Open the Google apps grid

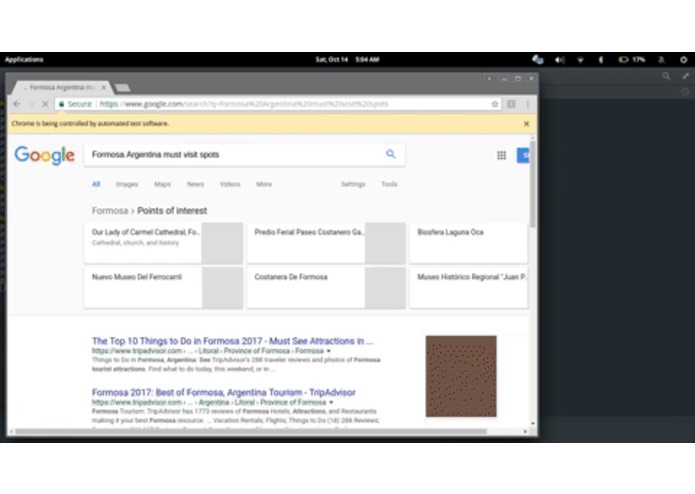(501, 155)
